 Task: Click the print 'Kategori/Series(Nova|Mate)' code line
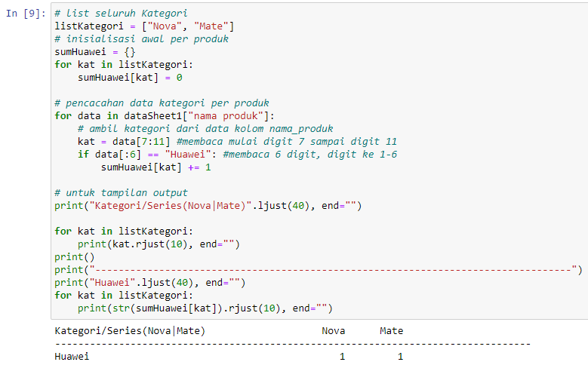pyautogui.click(x=208, y=206)
